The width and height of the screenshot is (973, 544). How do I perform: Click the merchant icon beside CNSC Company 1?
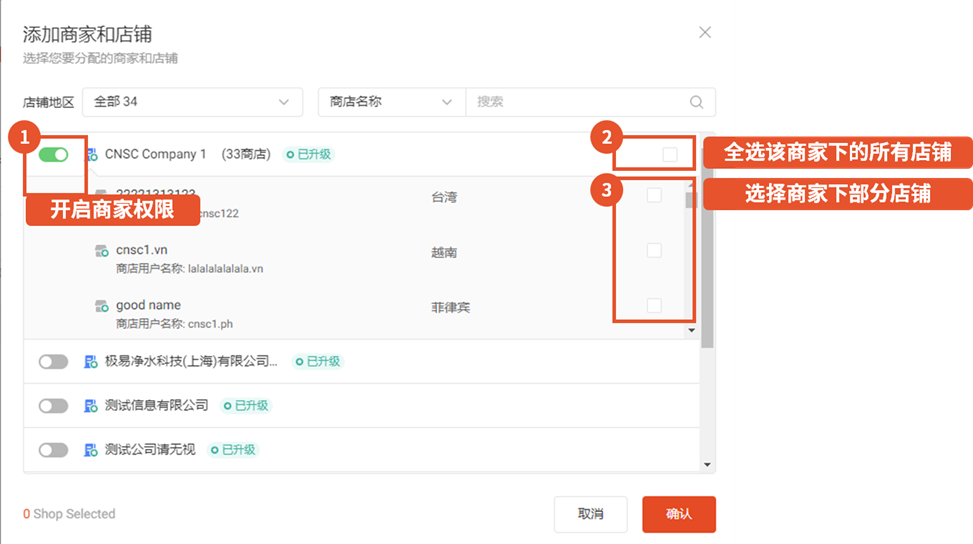92,155
